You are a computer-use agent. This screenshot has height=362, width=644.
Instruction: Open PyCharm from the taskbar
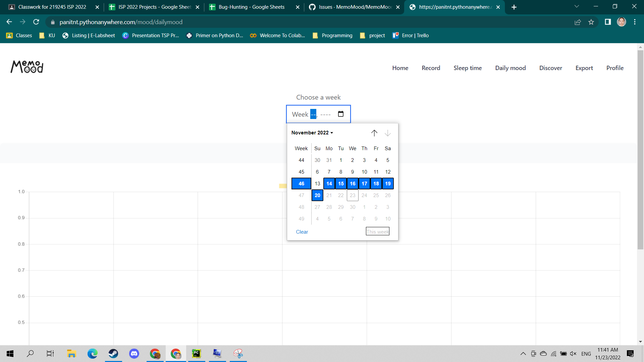(x=197, y=354)
